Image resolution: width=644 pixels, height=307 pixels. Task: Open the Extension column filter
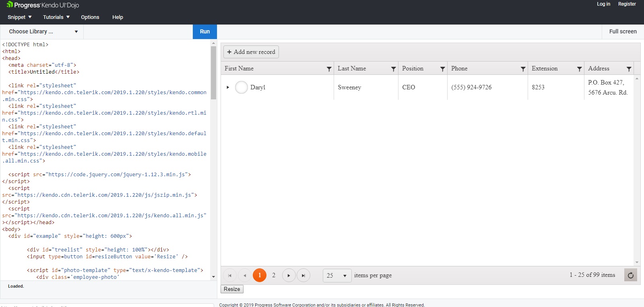[x=580, y=69]
